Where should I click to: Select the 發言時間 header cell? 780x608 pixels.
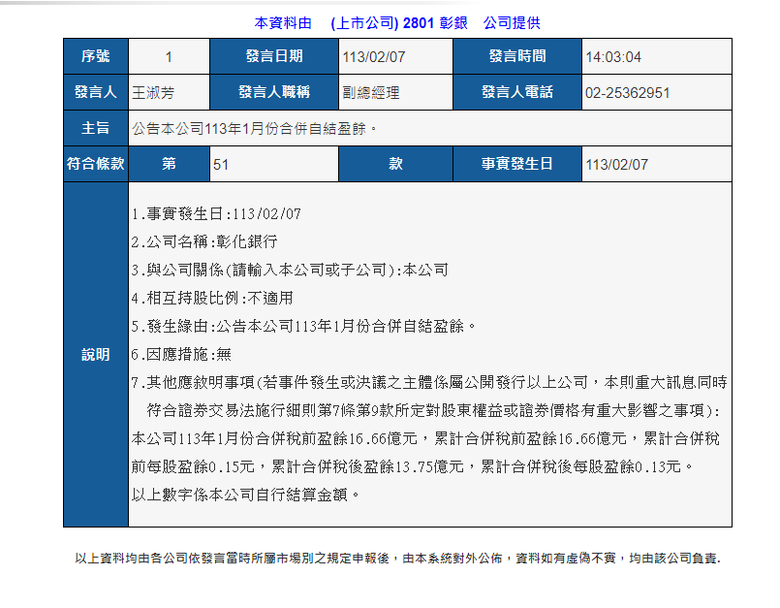click(x=517, y=56)
